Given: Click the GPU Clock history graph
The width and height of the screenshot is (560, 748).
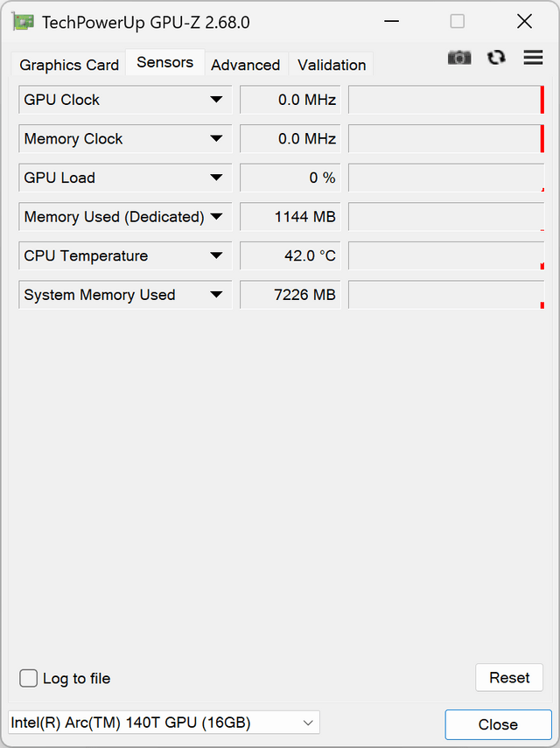Looking at the screenshot, I should click(x=446, y=100).
